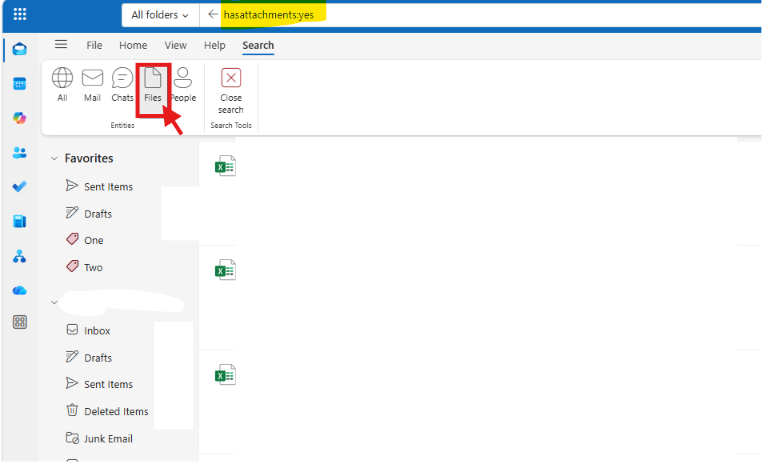Open the To Do checkmark app
The width and height of the screenshot is (762, 462).
point(19,187)
